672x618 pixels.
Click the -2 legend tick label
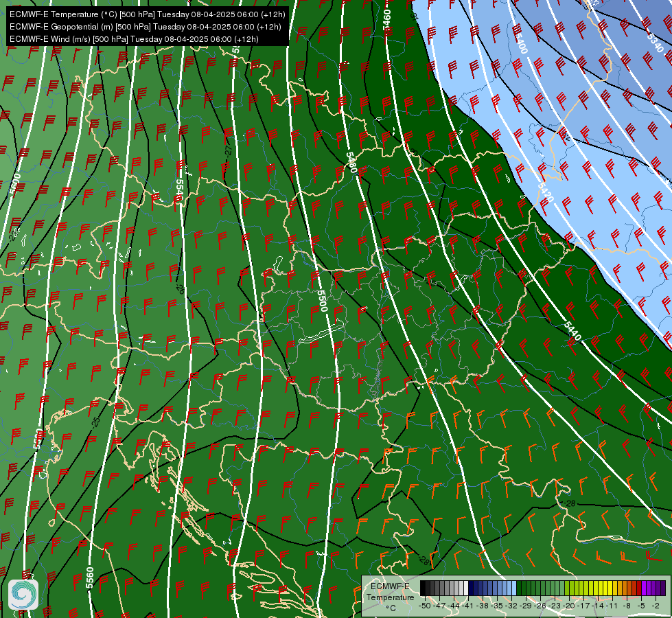pos(656,606)
